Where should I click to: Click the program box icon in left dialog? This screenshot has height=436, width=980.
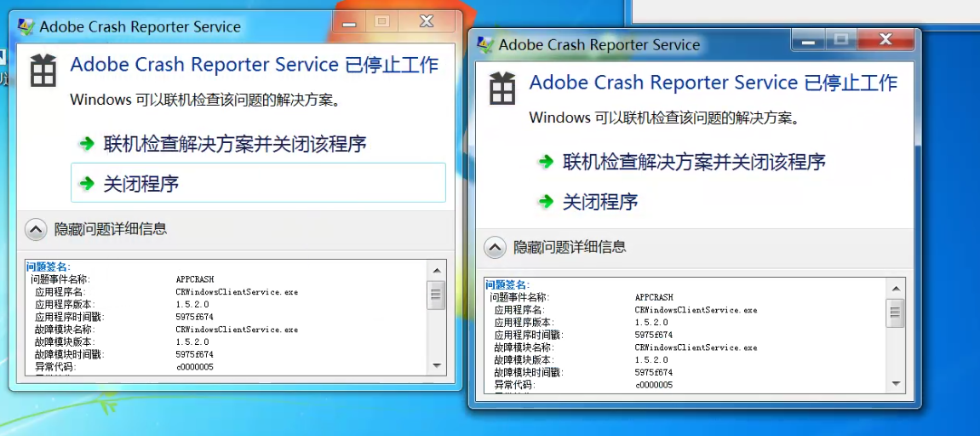pyautogui.click(x=43, y=70)
